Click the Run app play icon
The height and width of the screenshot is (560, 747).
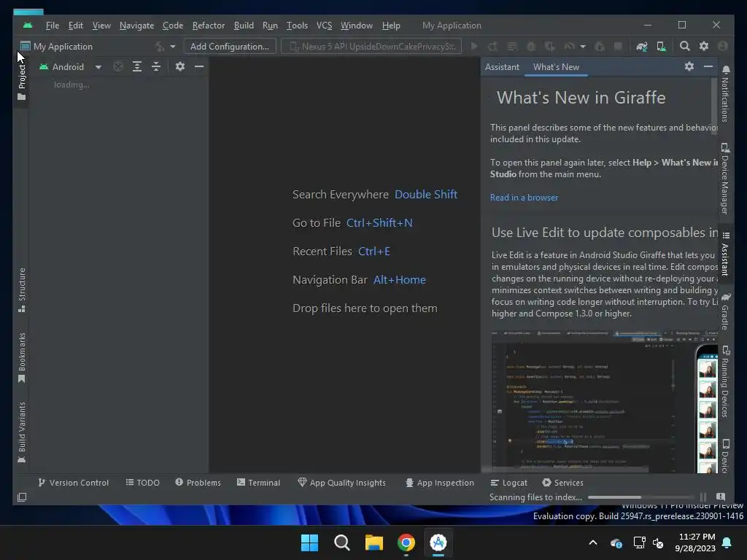(474, 46)
